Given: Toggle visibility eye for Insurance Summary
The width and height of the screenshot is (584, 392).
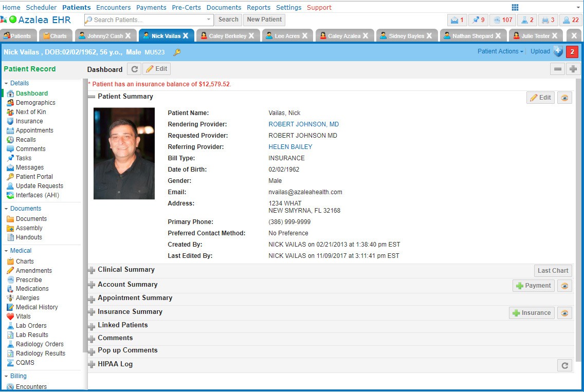Looking at the screenshot, I should tap(564, 313).
